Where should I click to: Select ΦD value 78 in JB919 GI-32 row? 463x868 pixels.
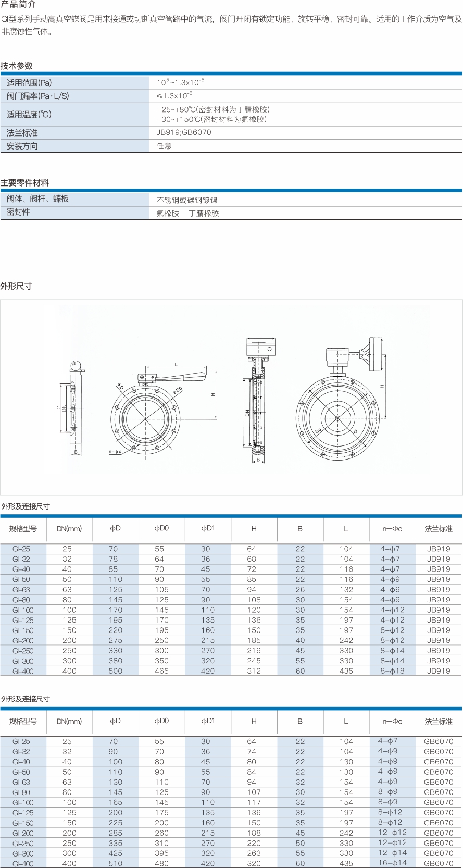click(x=113, y=559)
